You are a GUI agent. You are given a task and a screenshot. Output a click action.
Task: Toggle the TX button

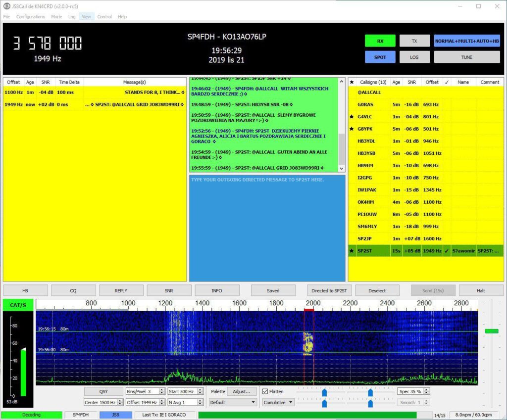point(414,41)
